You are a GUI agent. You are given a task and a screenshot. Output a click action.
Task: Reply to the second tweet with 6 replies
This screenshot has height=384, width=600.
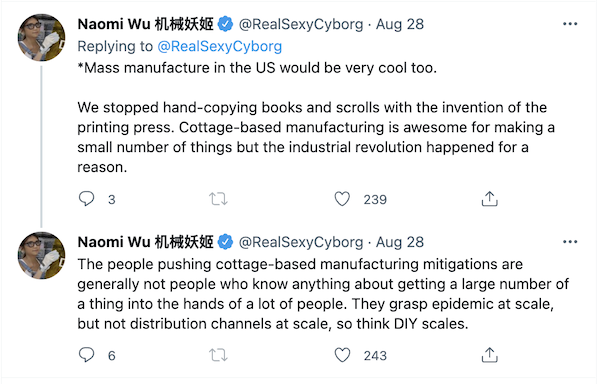86,355
